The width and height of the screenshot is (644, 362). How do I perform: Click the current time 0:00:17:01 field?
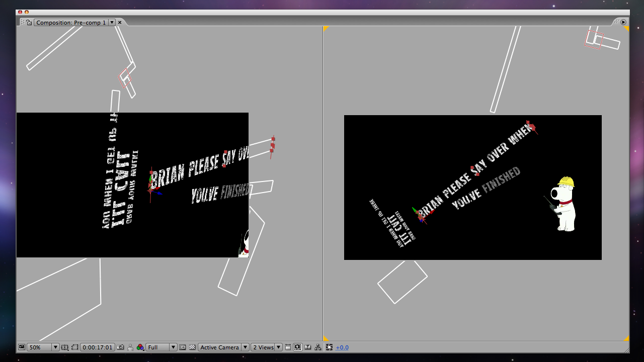pyautogui.click(x=98, y=347)
